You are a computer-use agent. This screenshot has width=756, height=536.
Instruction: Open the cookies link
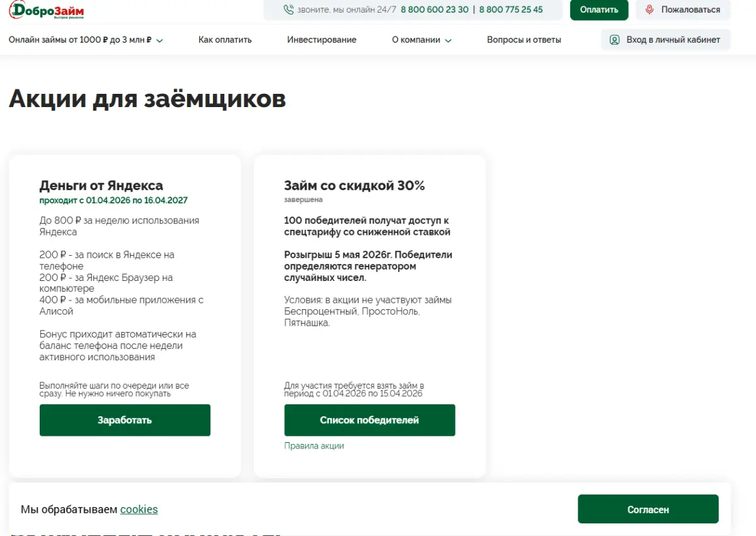(x=139, y=510)
